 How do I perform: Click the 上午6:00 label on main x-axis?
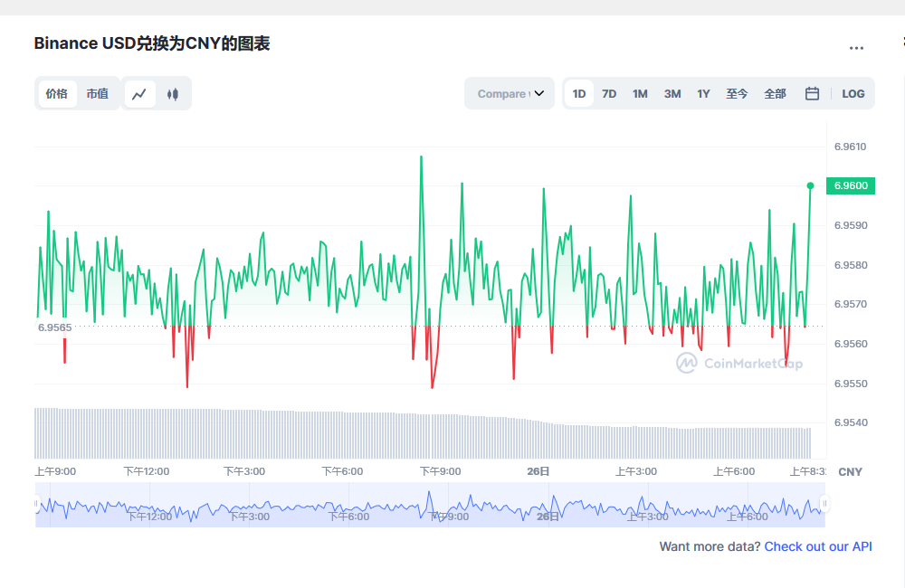coord(734,471)
